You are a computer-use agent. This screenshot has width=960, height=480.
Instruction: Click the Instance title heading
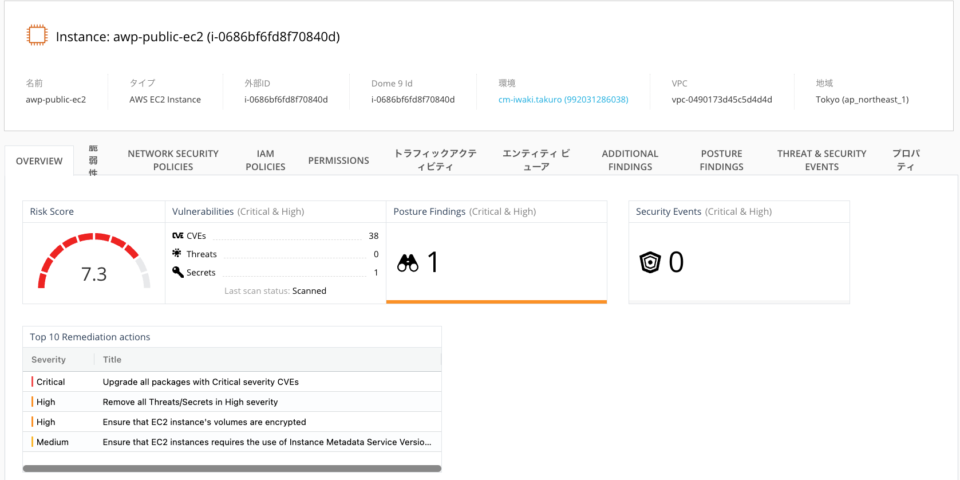click(198, 37)
